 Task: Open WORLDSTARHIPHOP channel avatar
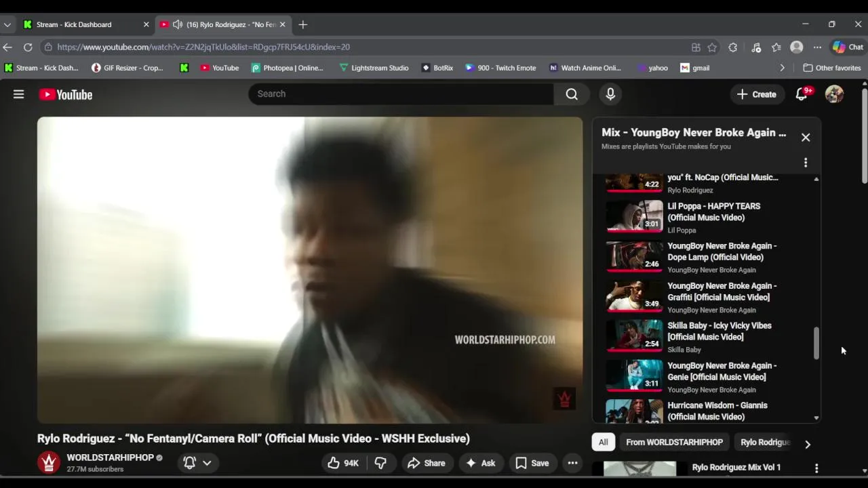(x=49, y=462)
